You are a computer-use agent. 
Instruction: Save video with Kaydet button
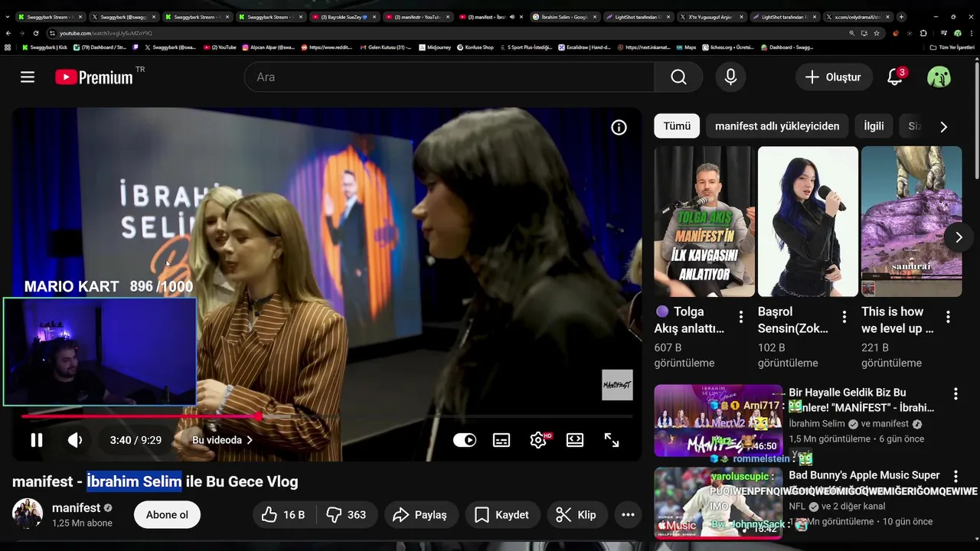[x=501, y=515]
